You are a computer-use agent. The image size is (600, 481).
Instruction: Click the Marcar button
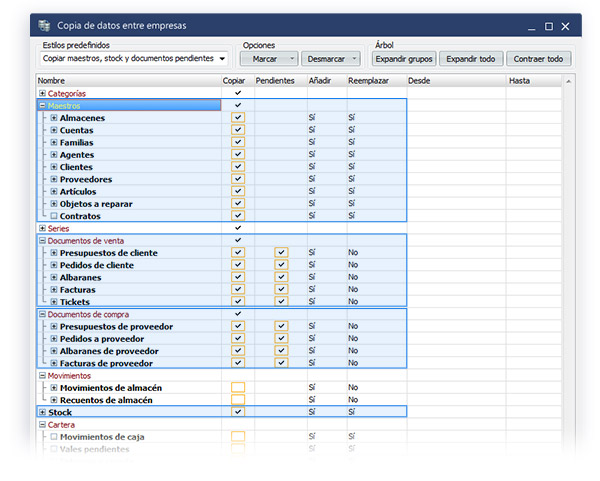(x=265, y=59)
